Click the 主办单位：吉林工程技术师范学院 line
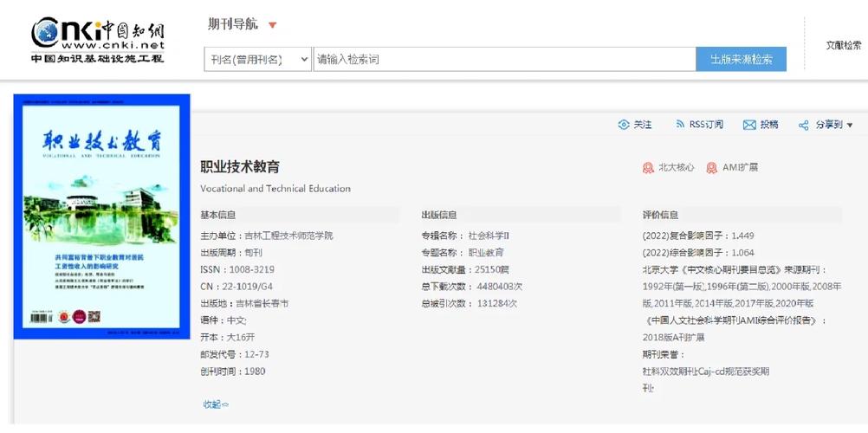The image size is (868, 433). pyautogui.click(x=267, y=236)
